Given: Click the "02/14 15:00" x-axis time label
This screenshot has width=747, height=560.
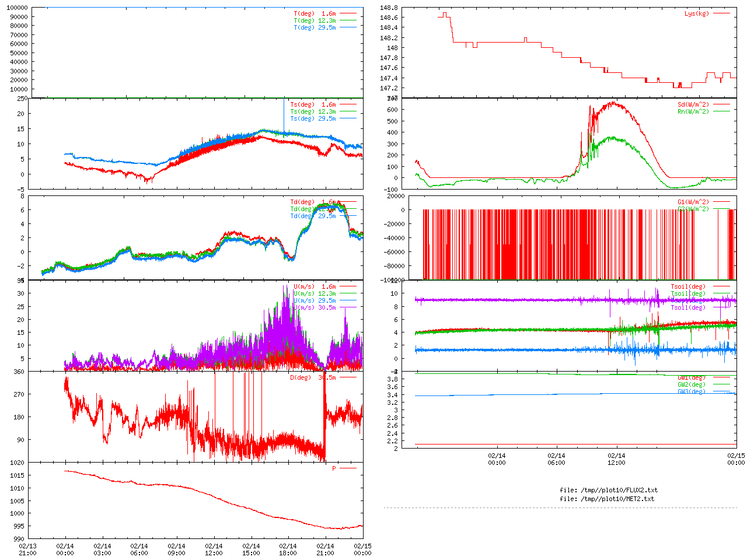Looking at the screenshot, I should point(251,550).
